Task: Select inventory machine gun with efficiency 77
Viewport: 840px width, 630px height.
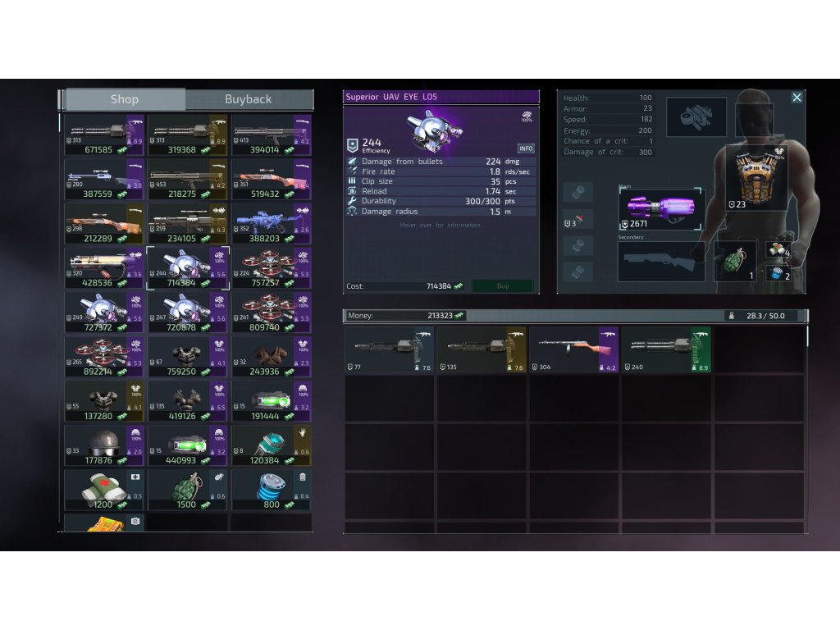Action: tap(390, 349)
